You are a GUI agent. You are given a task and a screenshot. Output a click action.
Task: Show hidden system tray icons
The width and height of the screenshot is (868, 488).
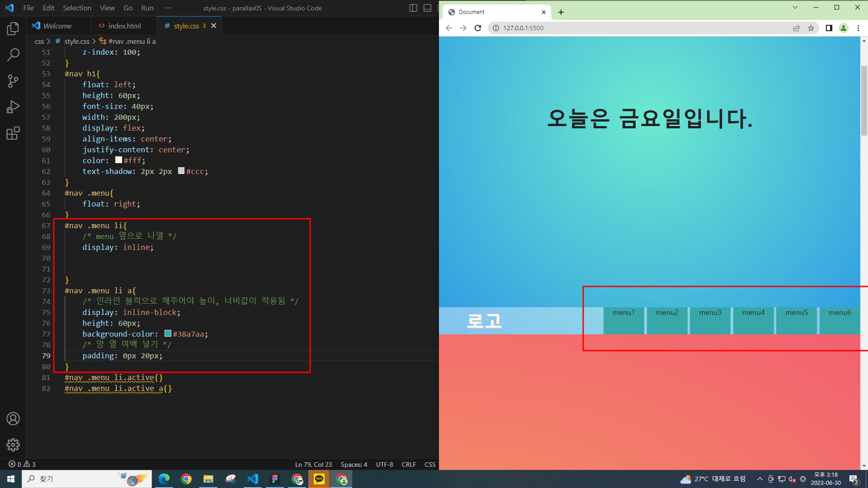coord(760,479)
